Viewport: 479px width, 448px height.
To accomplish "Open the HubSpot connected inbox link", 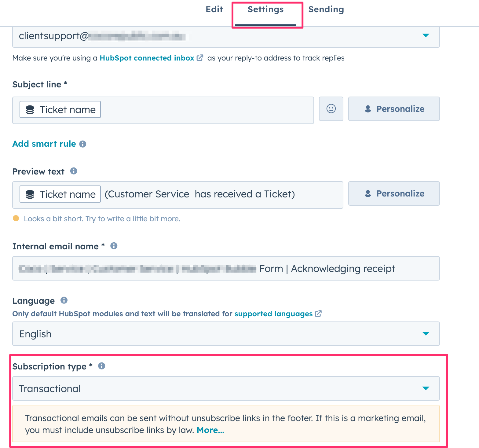I will [x=147, y=58].
